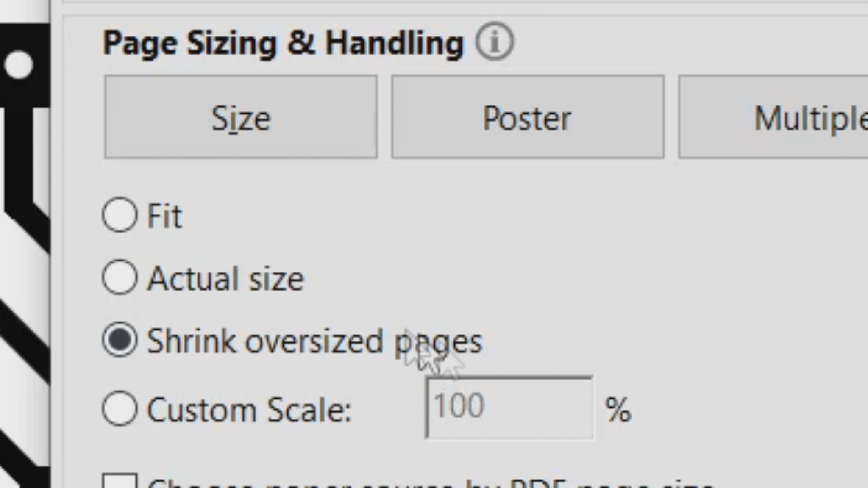Select the Shrink oversized pages radio button
The width and height of the screenshot is (868, 488).
click(x=120, y=340)
